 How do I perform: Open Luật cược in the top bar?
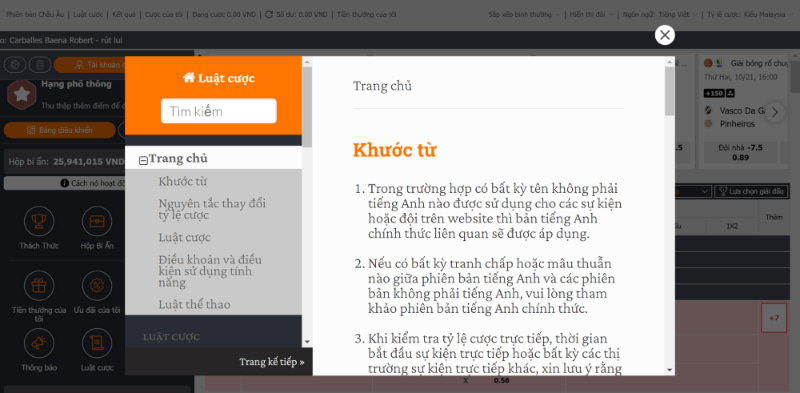click(x=89, y=14)
